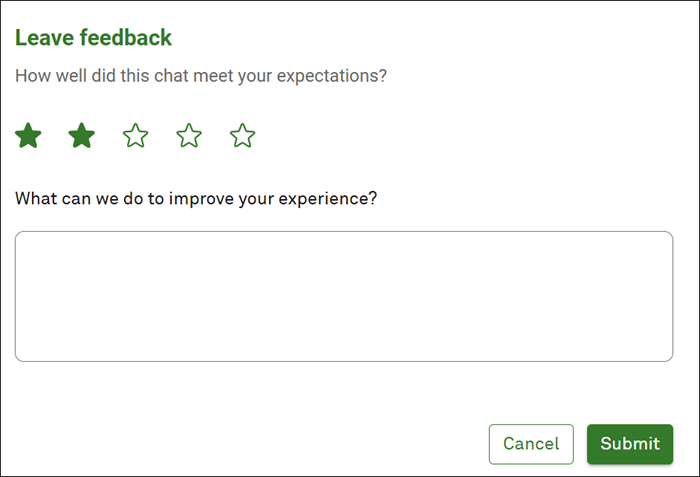The height and width of the screenshot is (477, 700).
Task: Set rating using the second star
Action: click(82, 136)
